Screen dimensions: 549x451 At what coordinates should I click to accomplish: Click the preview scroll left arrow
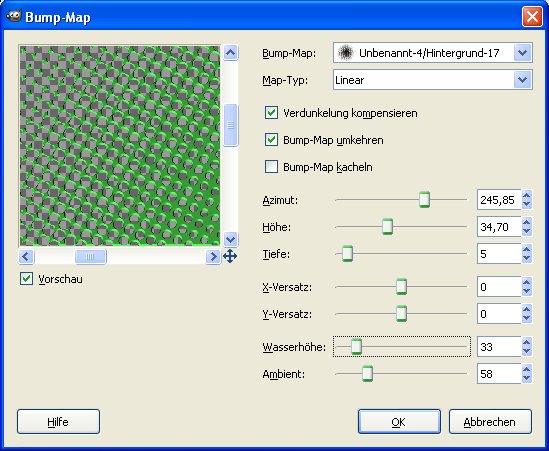(26, 256)
